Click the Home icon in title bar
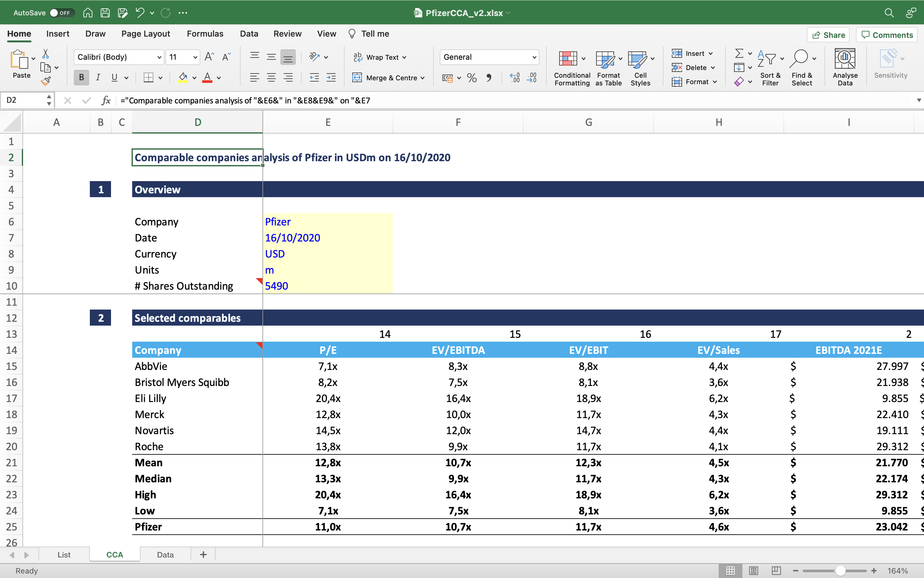The height and width of the screenshot is (578, 924). 88,13
